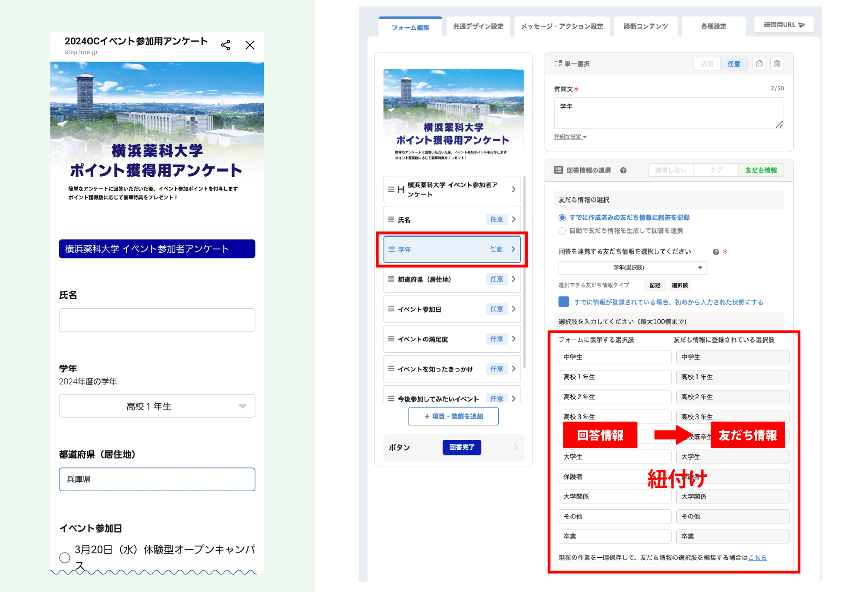
Task: Click the ＋項目・装飾を追加 button
Action: click(453, 416)
